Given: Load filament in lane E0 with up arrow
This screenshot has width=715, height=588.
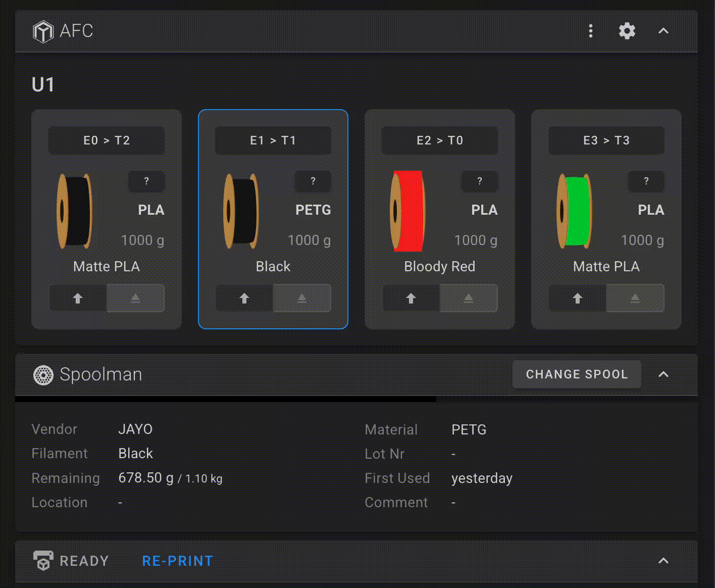Looking at the screenshot, I should click(x=77, y=298).
